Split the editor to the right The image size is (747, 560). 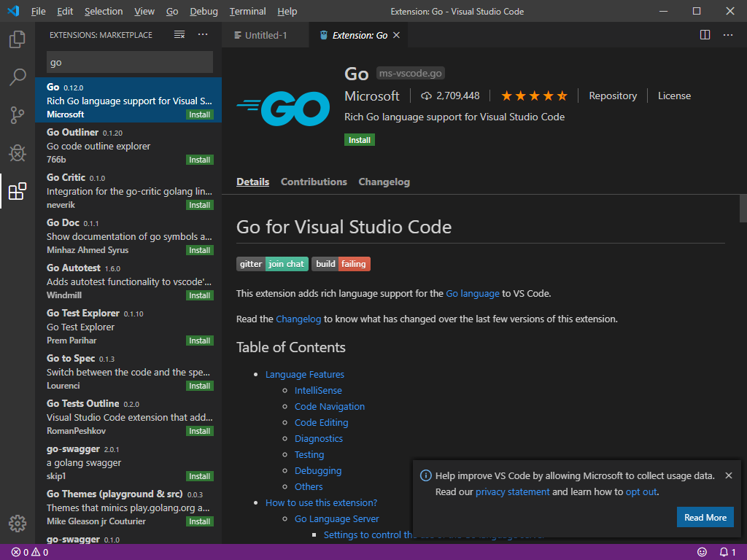(x=705, y=35)
